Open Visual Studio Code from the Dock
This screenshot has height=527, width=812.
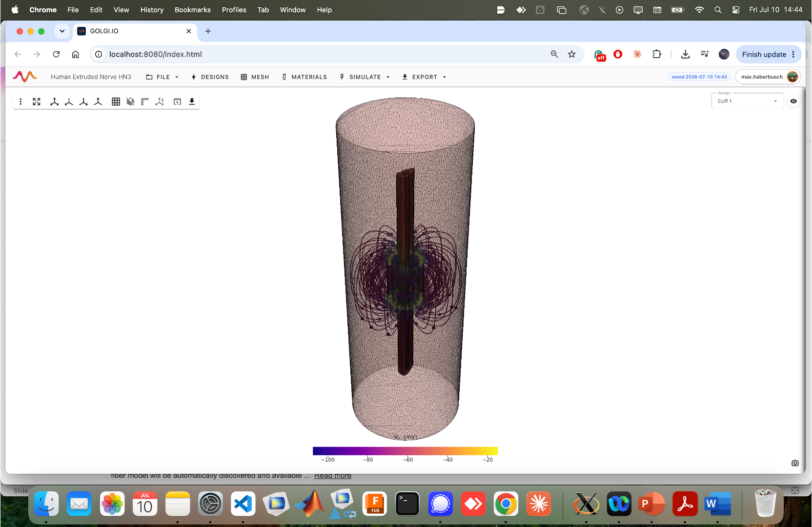(243, 504)
